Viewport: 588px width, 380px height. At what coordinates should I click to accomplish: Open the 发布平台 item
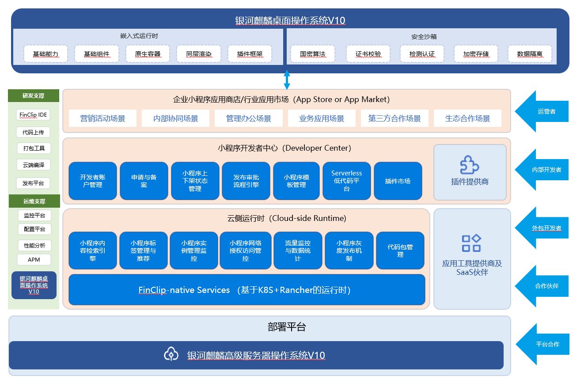(34, 183)
